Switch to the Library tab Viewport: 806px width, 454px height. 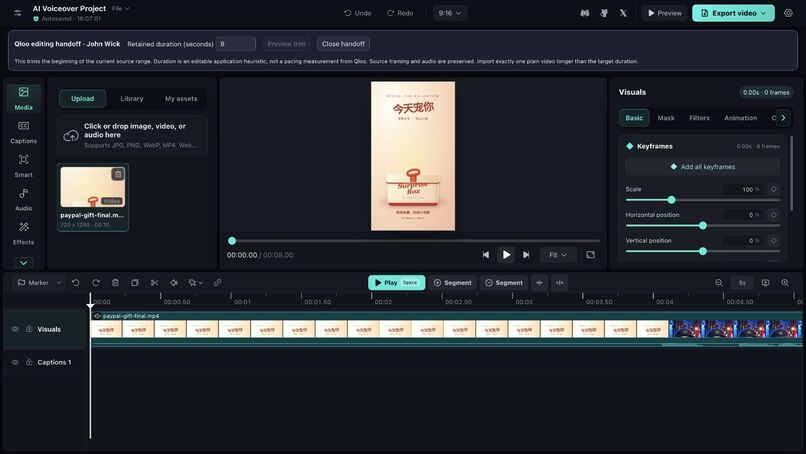132,99
